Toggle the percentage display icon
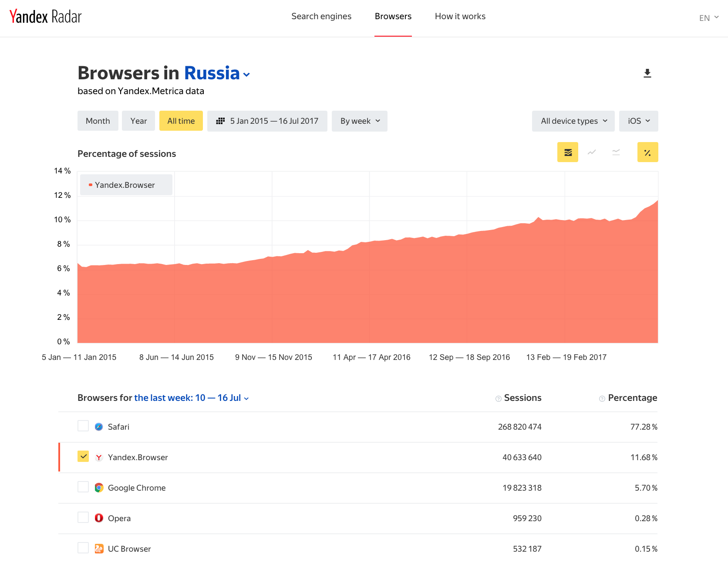728x563 pixels. 648,152
